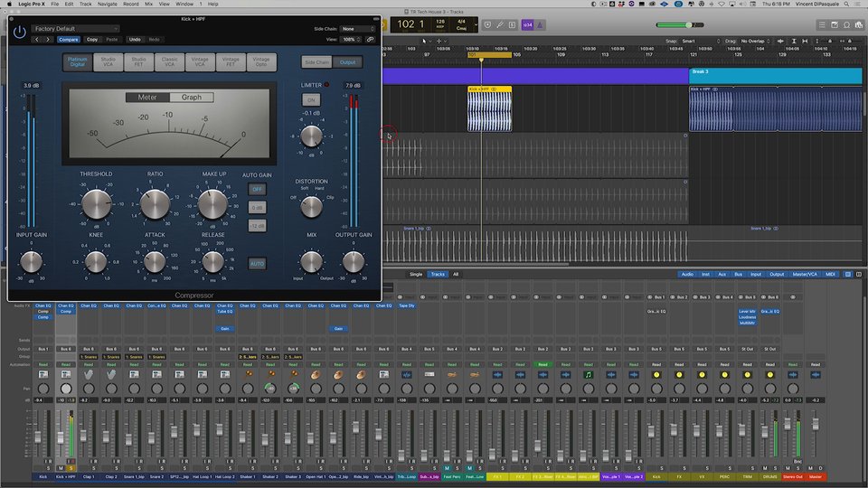Toggle Auto Gain OFF button

coord(257,189)
